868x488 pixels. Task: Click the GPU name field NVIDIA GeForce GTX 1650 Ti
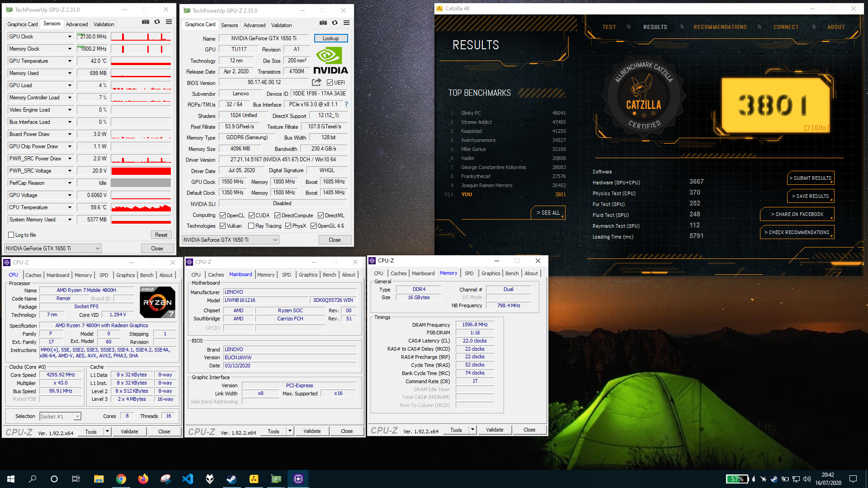pos(264,38)
